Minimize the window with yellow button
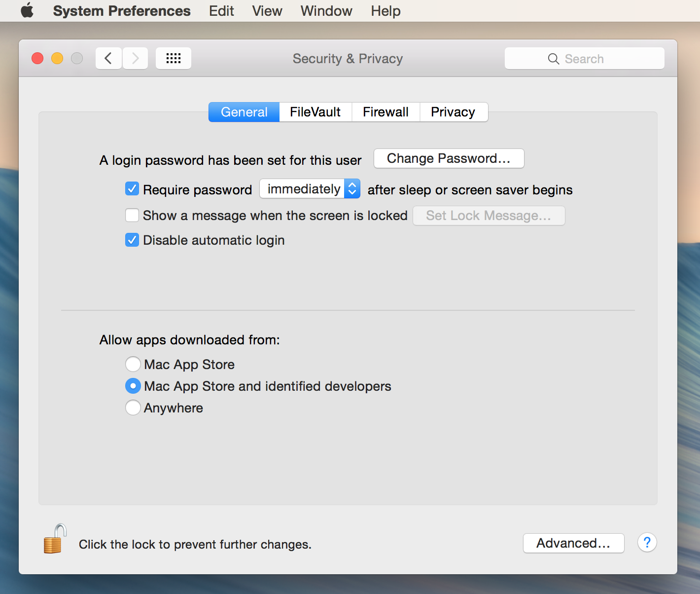The width and height of the screenshot is (700, 594). pyautogui.click(x=57, y=58)
